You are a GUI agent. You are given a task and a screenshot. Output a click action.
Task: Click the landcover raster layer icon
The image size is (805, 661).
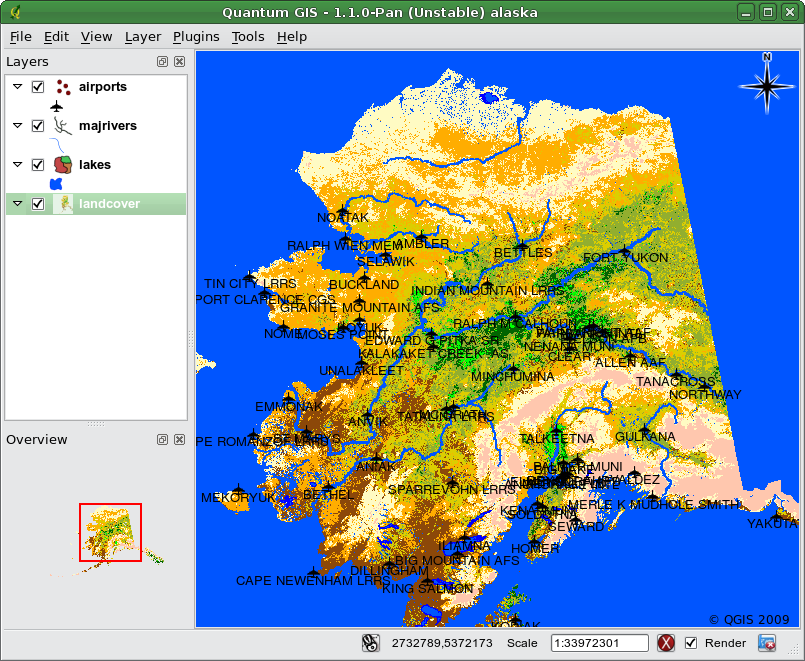click(x=64, y=204)
